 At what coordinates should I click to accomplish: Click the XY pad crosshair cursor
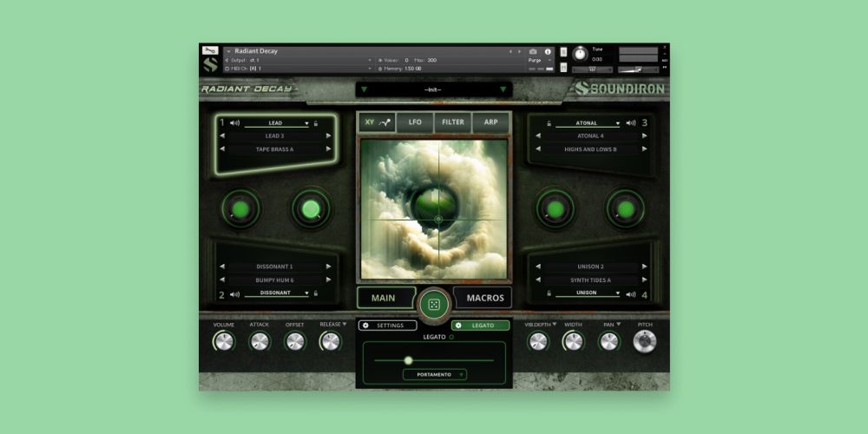point(438,220)
